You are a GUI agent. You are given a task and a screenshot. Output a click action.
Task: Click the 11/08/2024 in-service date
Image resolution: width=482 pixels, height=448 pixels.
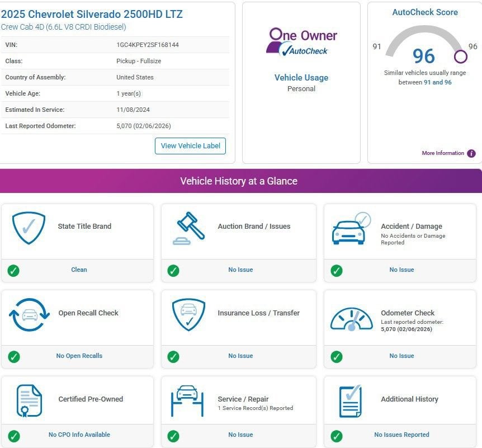133,110
